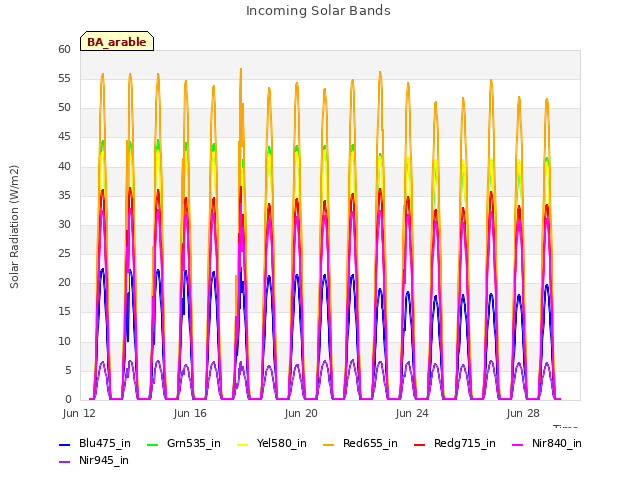Toggle the Blu475_in series in legend
Viewport: 640px width, 480px height.
[95, 444]
